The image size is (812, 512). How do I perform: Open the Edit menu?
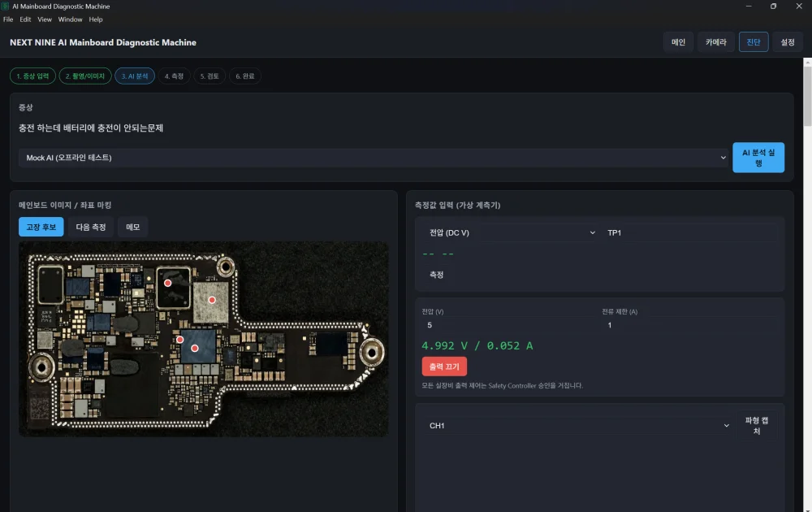point(25,20)
